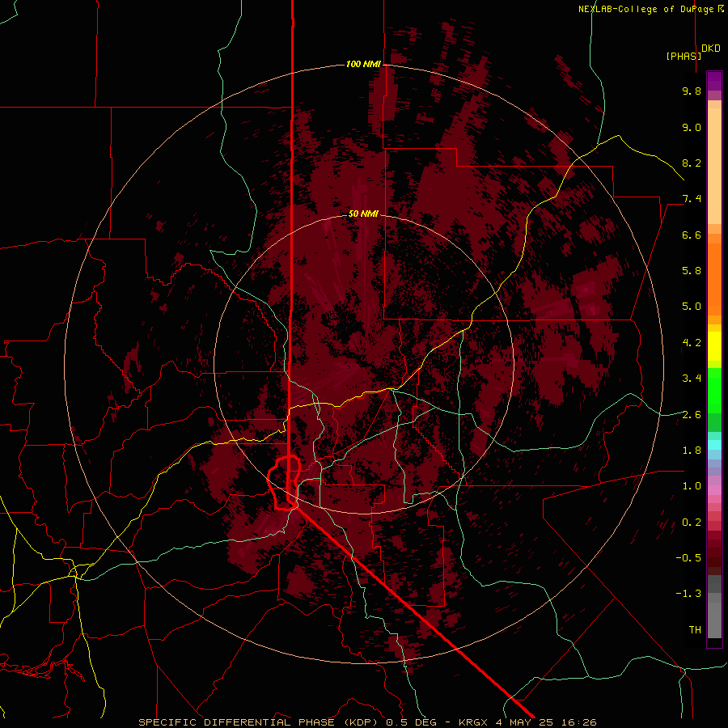Viewport: 728px width, 728px height.
Task: Click the bright green color bar segment
Action: pos(714,390)
